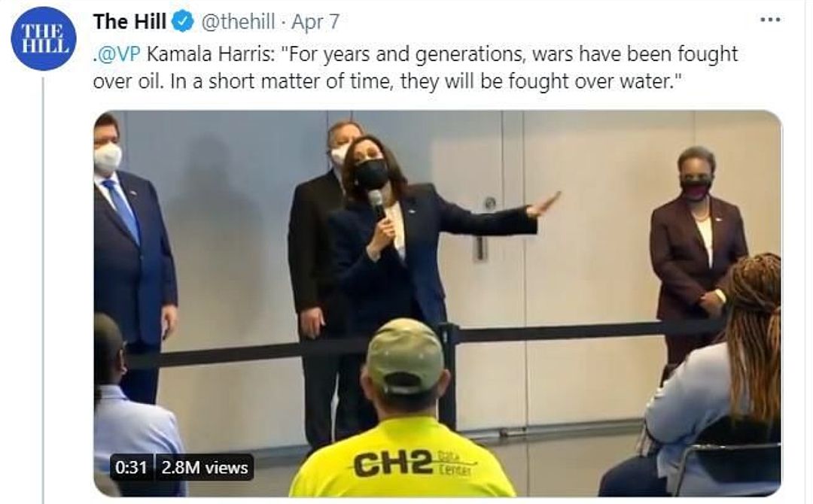Click the 0:31 duration badge
Viewport: 813px width, 504px height.
coord(131,467)
